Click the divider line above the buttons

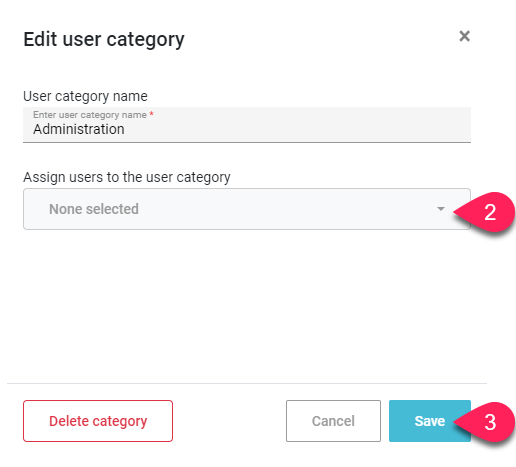(x=247, y=383)
